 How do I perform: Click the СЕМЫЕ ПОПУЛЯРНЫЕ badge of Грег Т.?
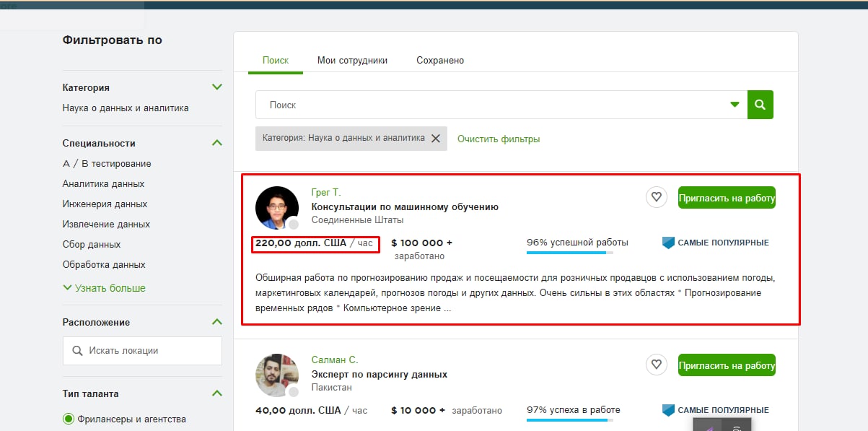click(x=716, y=243)
